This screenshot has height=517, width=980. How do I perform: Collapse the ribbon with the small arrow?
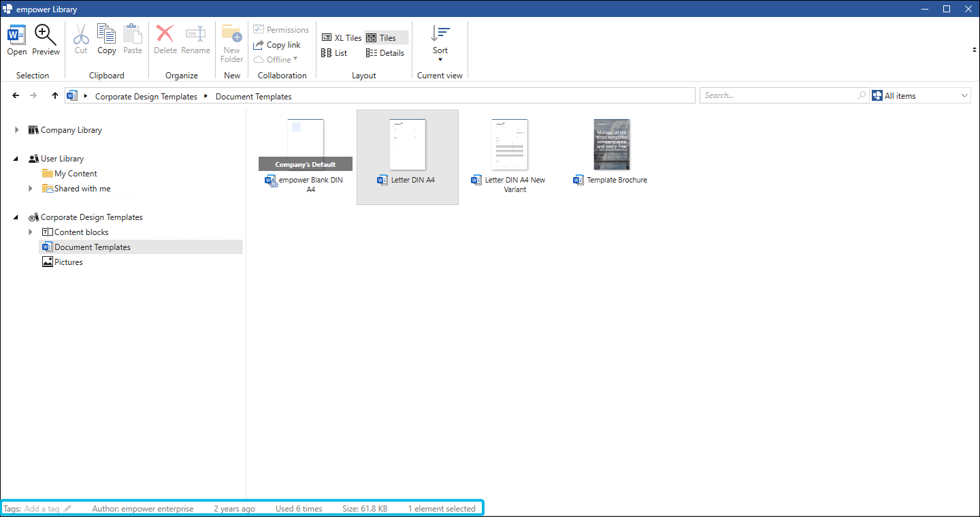[973, 50]
